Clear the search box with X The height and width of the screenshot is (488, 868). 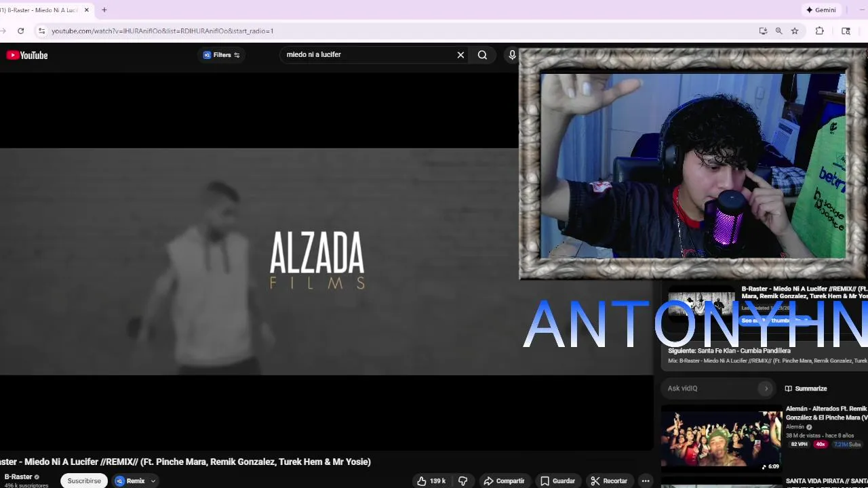point(460,55)
